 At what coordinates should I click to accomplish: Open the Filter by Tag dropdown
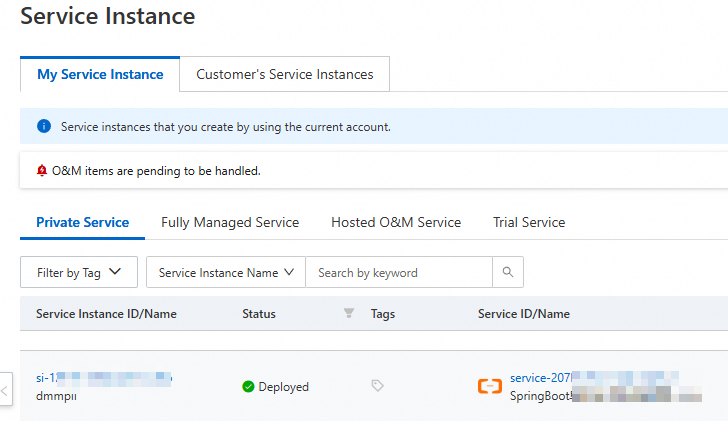coord(79,272)
